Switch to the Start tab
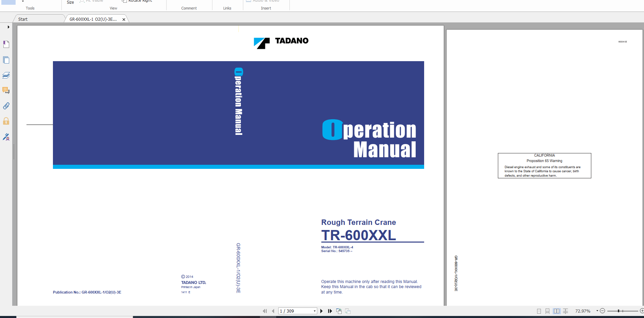This screenshot has height=318, width=644. tap(23, 19)
